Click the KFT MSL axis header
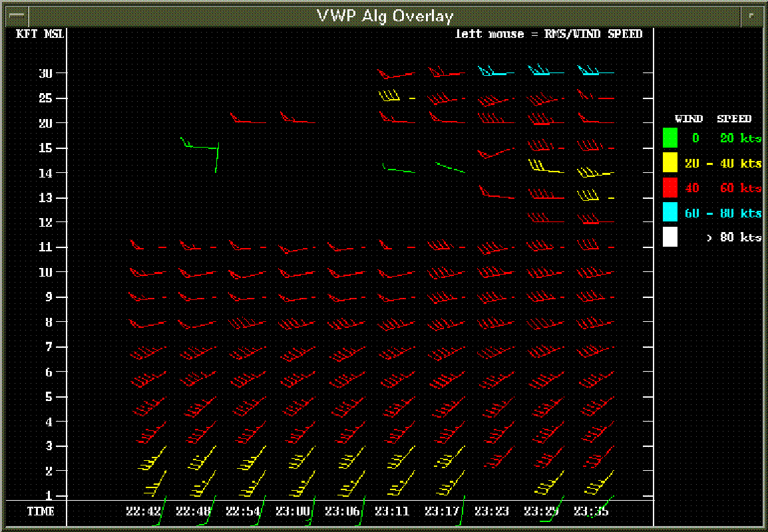 click(x=39, y=34)
